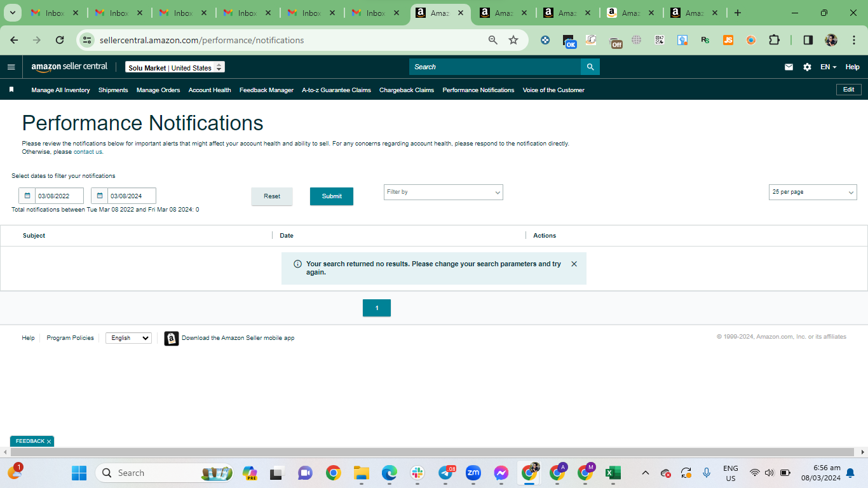Click the Seller Central search box
Screen dimensions: 868x488
coord(495,67)
